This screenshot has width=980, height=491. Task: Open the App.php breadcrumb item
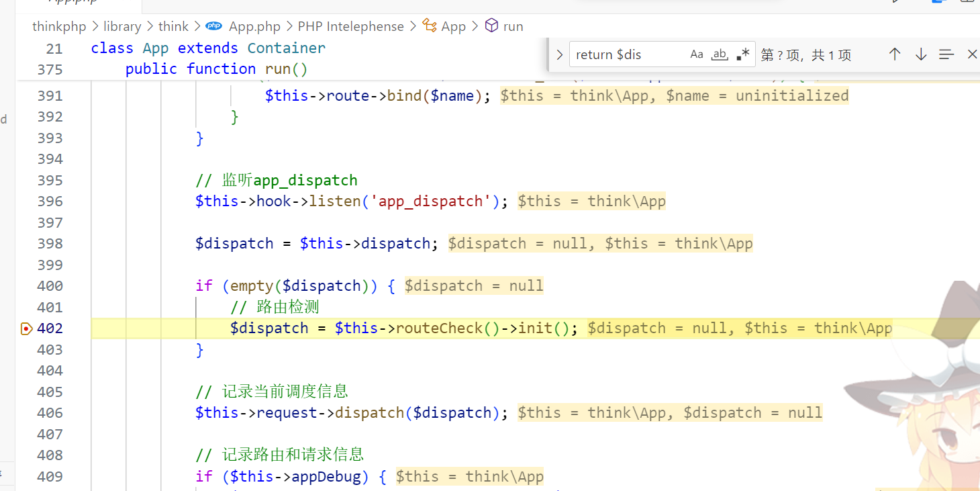254,26
